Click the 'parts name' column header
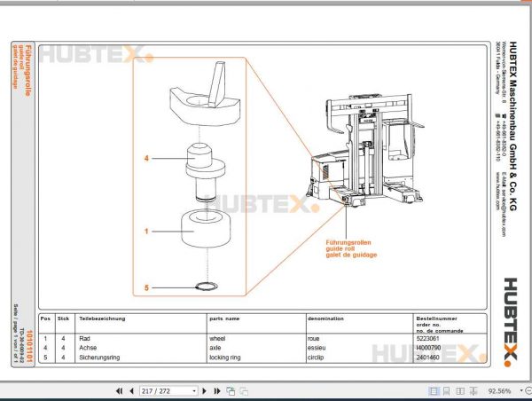The height and width of the screenshot is (401, 532). [x=224, y=318]
